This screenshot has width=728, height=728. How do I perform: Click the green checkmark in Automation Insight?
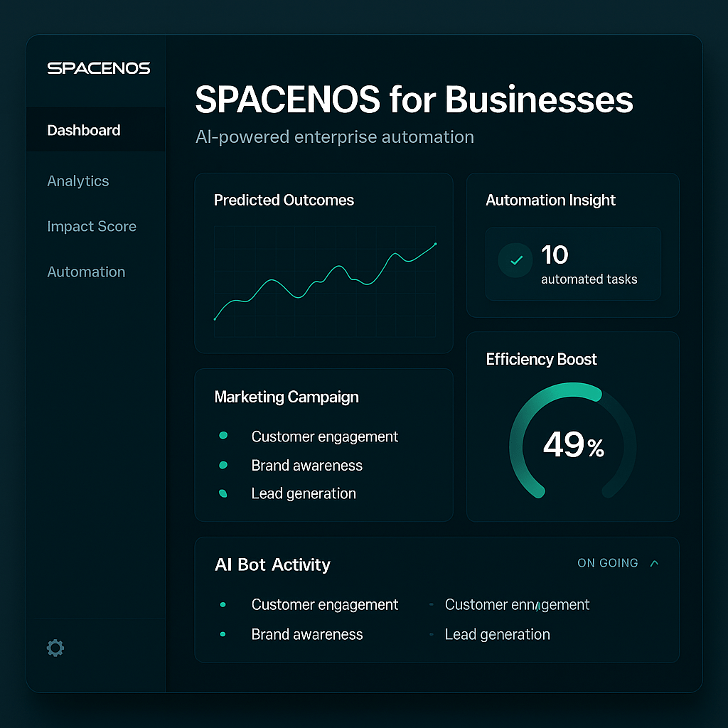point(515,260)
